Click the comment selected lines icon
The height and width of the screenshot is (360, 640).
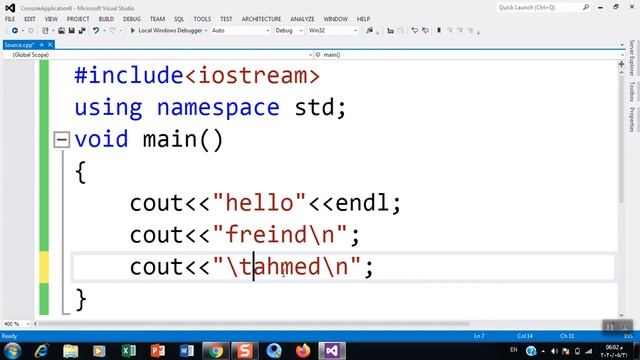coord(415,31)
